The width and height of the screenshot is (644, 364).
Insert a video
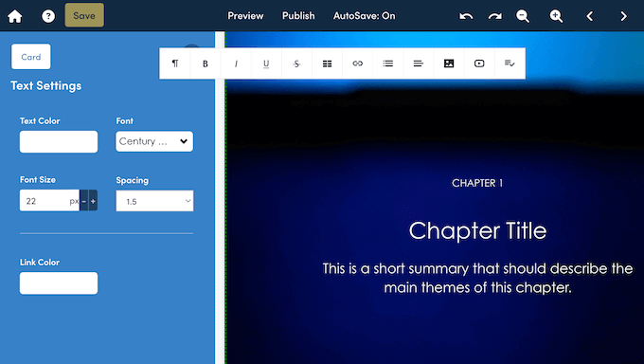(479, 64)
